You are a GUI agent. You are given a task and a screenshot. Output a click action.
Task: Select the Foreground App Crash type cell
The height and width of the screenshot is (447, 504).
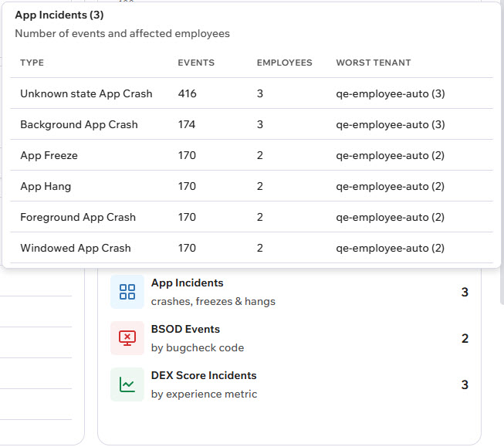[78, 218]
